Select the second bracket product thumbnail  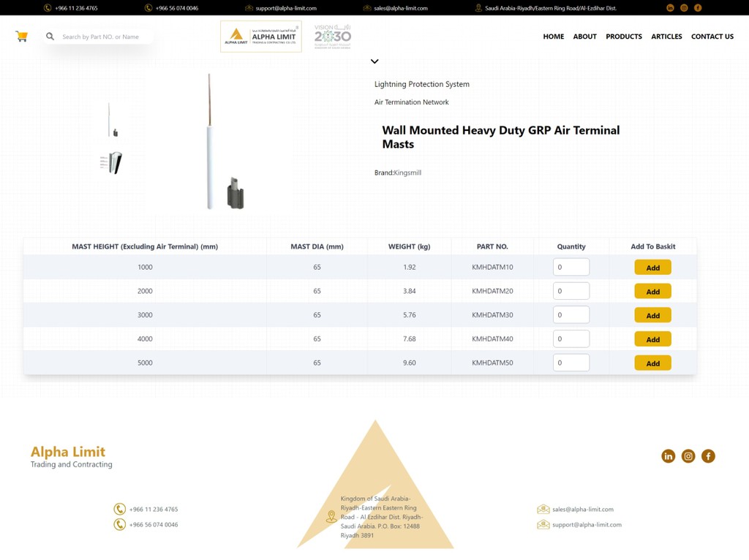(x=111, y=162)
